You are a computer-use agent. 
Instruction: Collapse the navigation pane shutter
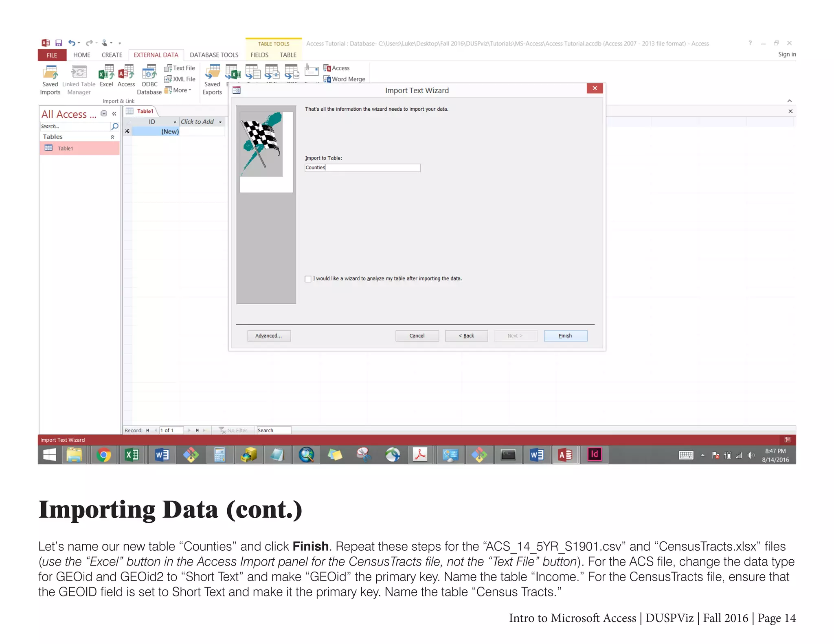click(x=114, y=114)
